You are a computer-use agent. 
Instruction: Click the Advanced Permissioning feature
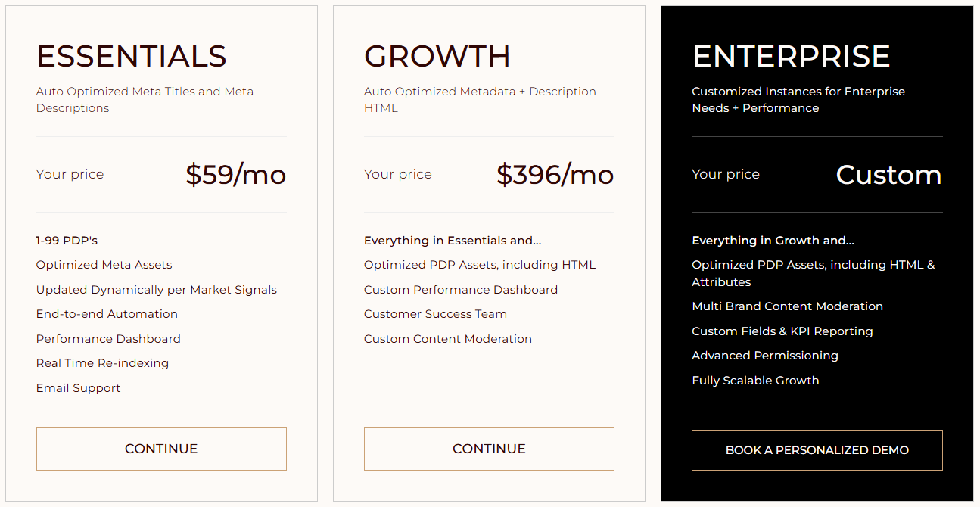pyautogui.click(x=765, y=356)
